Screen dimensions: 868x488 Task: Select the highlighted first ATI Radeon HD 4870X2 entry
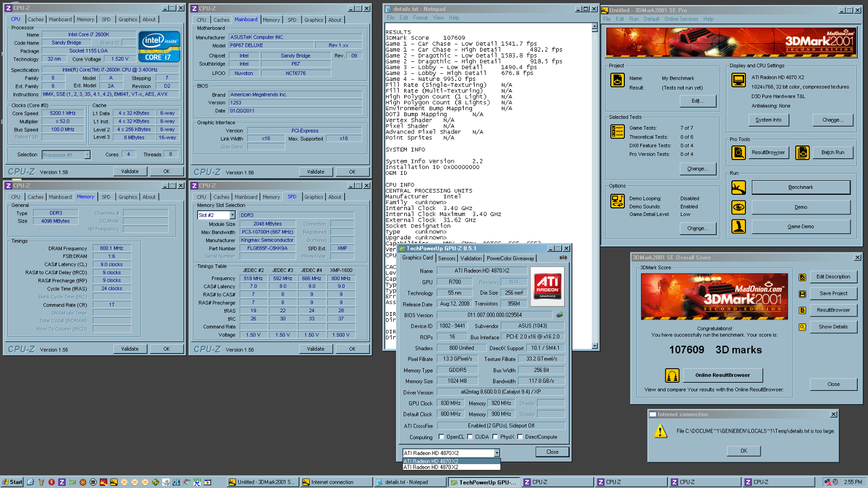coord(451,461)
